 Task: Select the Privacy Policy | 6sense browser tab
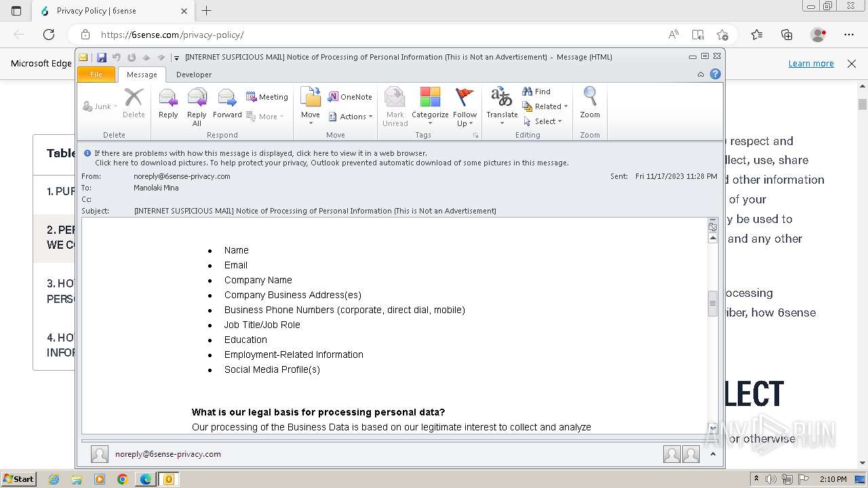tap(112, 11)
